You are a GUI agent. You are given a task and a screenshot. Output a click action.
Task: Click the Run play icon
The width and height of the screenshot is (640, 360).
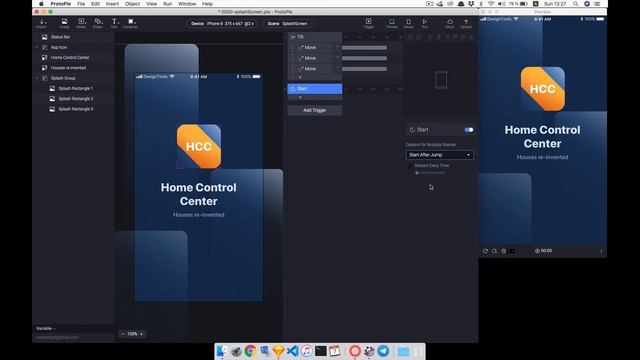click(424, 23)
